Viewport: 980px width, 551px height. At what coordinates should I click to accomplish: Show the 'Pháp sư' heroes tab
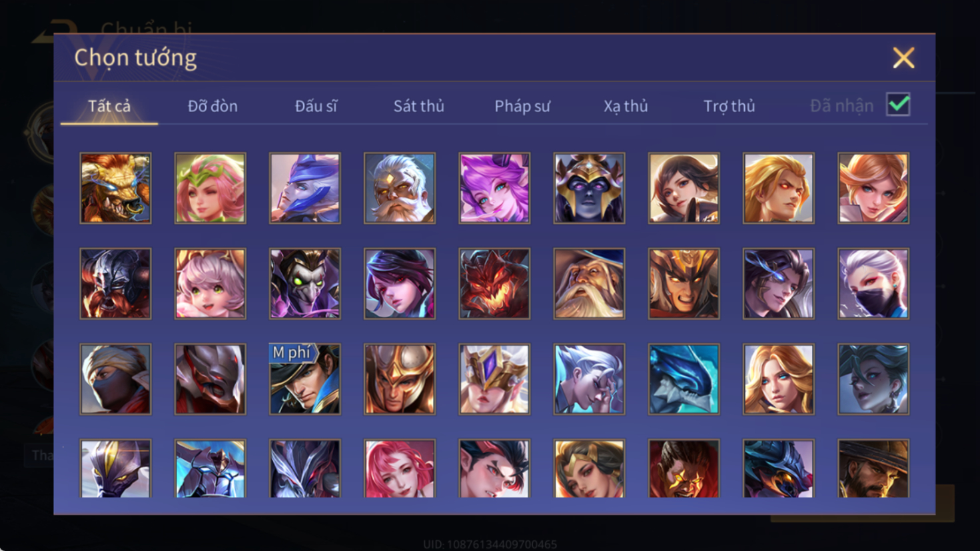[522, 106]
